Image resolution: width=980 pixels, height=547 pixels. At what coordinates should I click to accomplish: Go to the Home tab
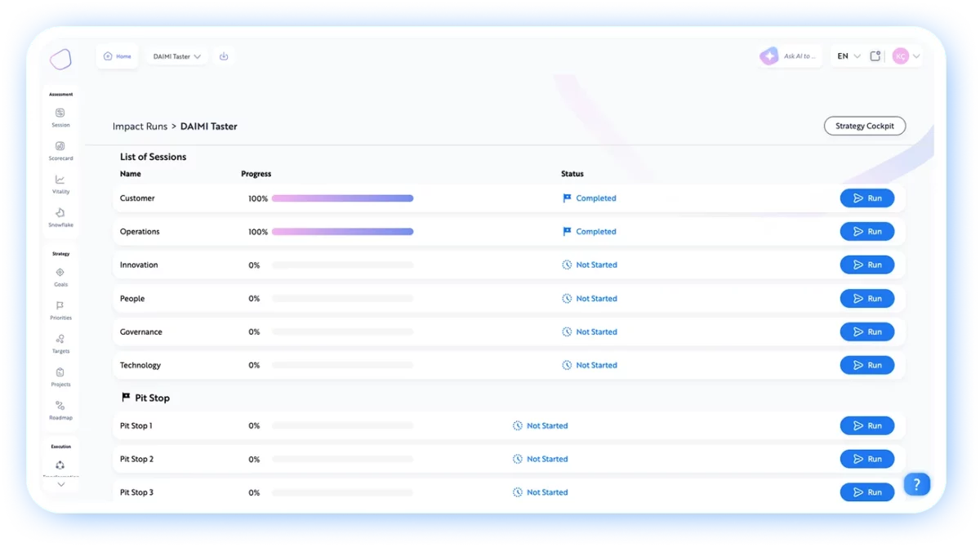click(118, 56)
